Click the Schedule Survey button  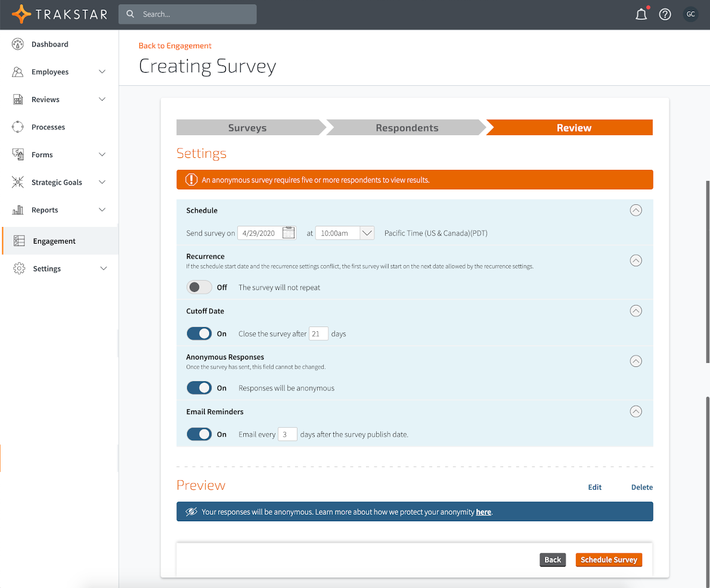point(609,559)
